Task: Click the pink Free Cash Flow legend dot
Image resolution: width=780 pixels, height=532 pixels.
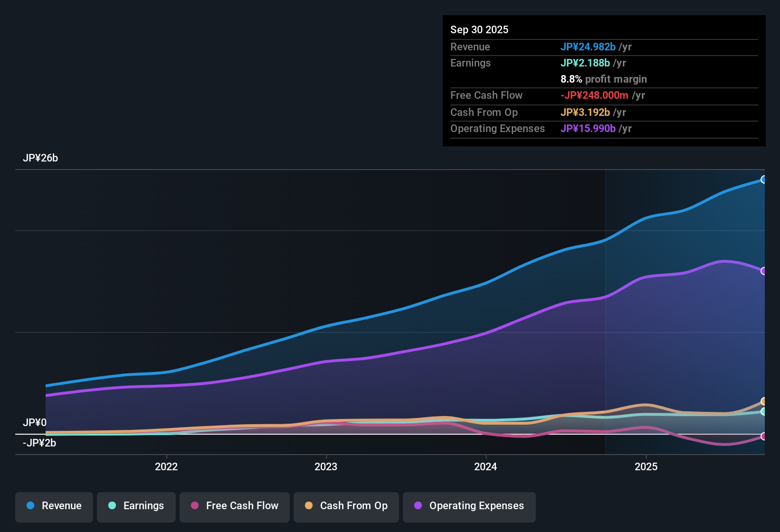Action: point(194,506)
